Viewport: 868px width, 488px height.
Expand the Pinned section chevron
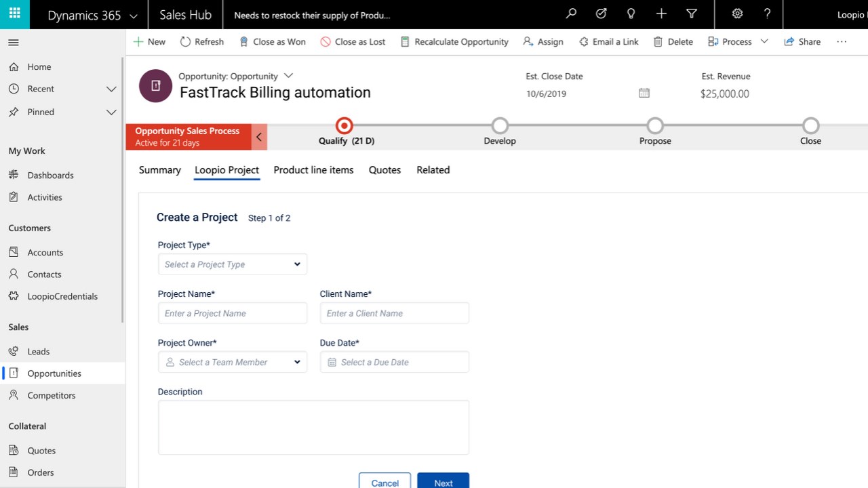click(x=111, y=112)
